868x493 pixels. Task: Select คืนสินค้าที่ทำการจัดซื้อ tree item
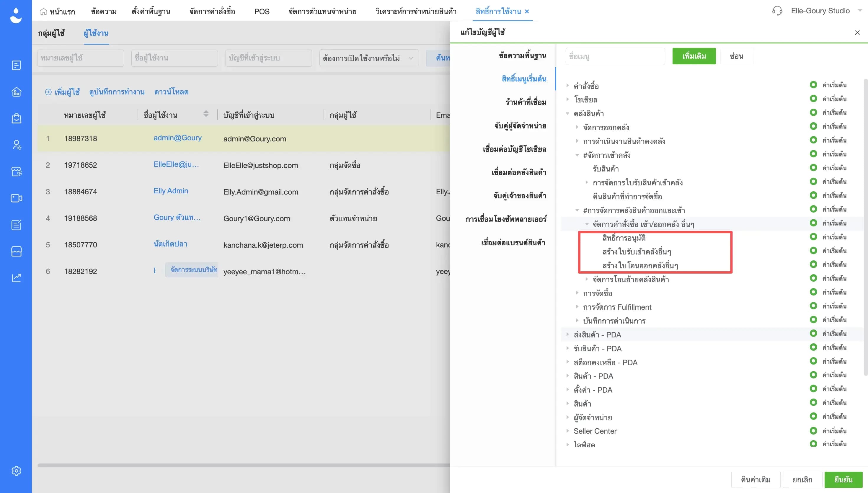627,196
